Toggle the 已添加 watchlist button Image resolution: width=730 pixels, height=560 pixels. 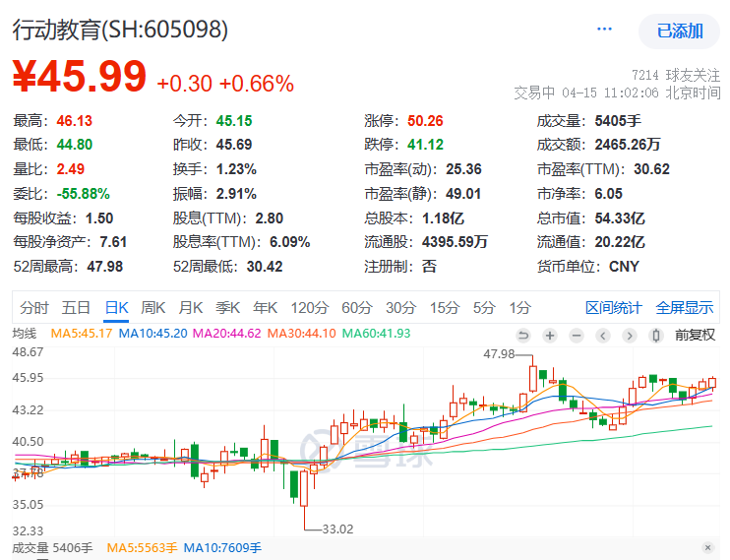pyautogui.click(x=680, y=31)
